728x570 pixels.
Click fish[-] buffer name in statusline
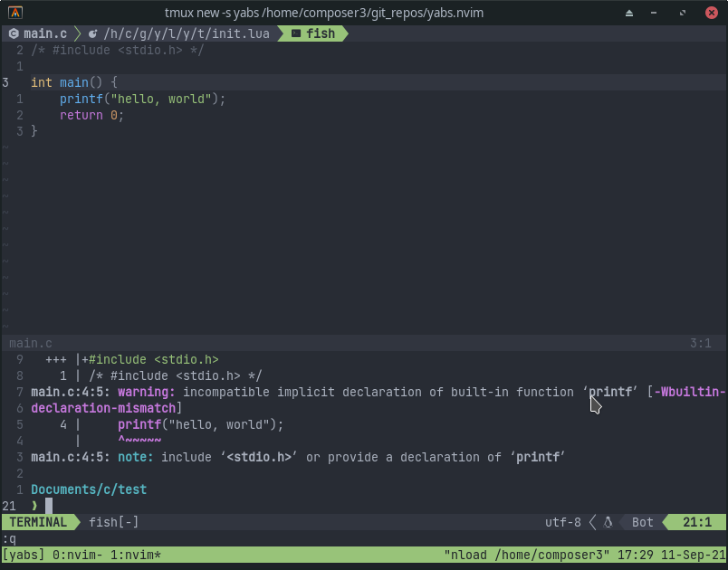click(113, 522)
